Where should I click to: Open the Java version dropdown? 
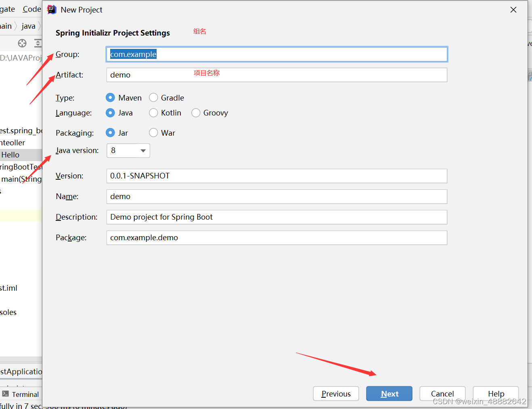128,151
